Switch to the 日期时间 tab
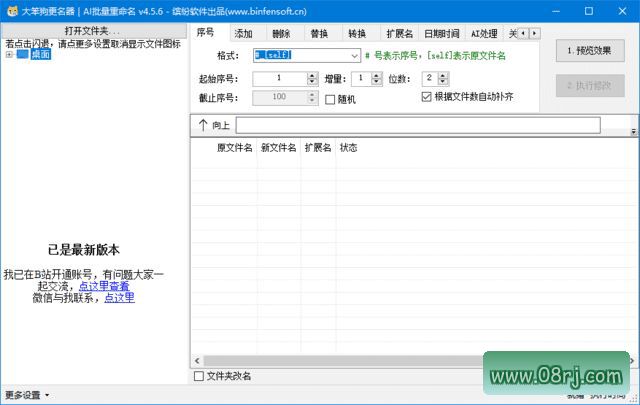Viewport: 640px width, 405px height. click(x=442, y=33)
